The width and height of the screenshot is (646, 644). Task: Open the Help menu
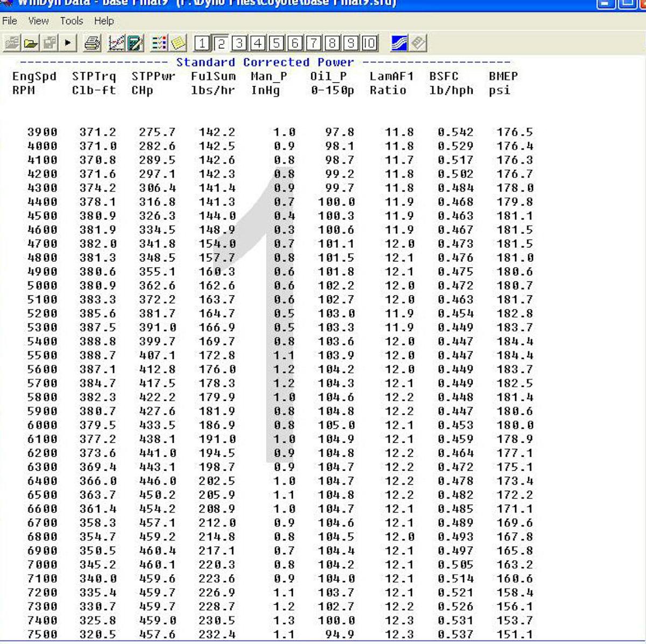pos(104,21)
